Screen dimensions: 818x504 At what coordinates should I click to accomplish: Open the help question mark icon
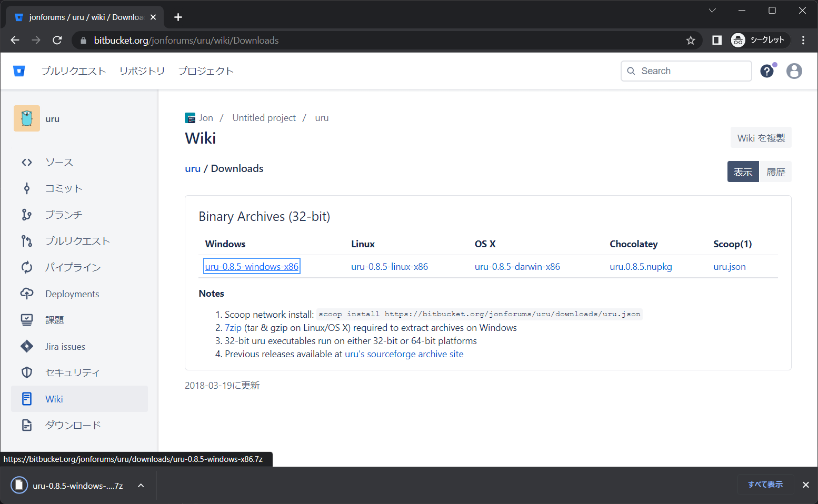767,70
